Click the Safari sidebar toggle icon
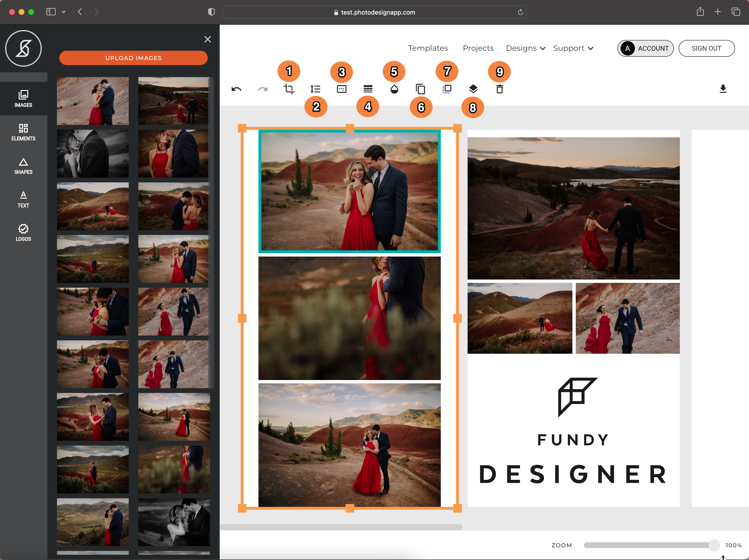Viewport: 749px width, 560px height. point(51,12)
